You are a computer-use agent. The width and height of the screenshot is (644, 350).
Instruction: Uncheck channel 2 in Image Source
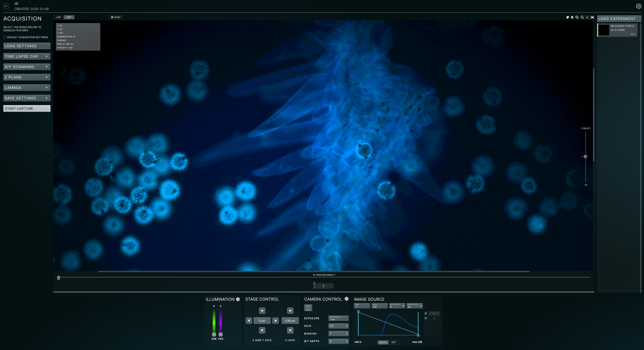[426, 318]
